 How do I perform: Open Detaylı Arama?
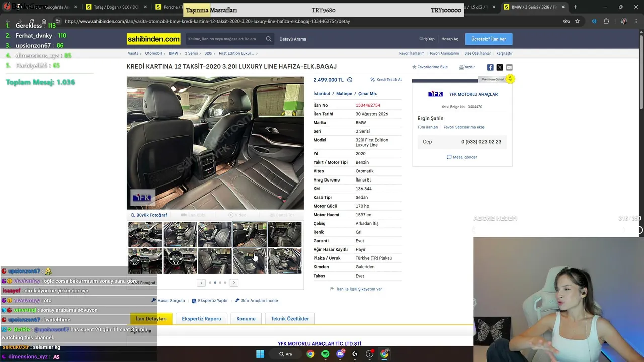(293, 39)
